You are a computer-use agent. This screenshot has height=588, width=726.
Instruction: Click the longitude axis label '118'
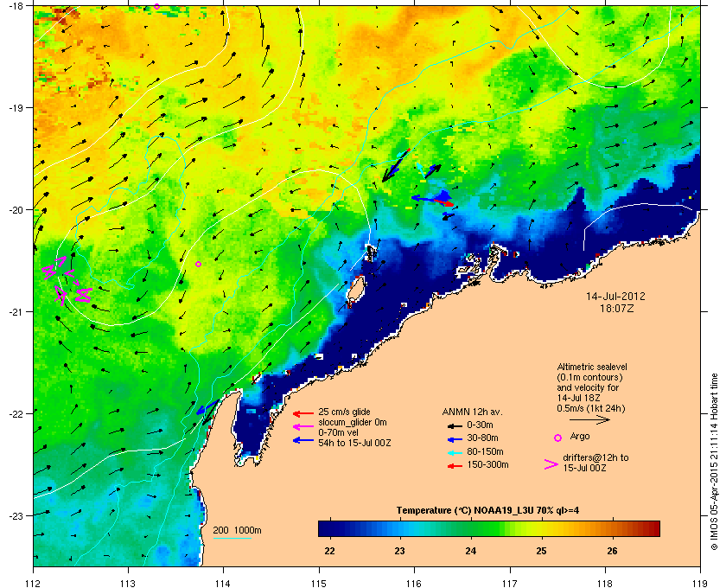click(605, 583)
